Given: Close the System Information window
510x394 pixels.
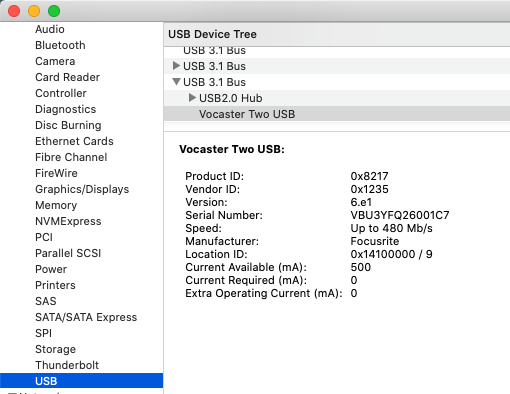Looking at the screenshot, I should pyautogui.click(x=14, y=11).
